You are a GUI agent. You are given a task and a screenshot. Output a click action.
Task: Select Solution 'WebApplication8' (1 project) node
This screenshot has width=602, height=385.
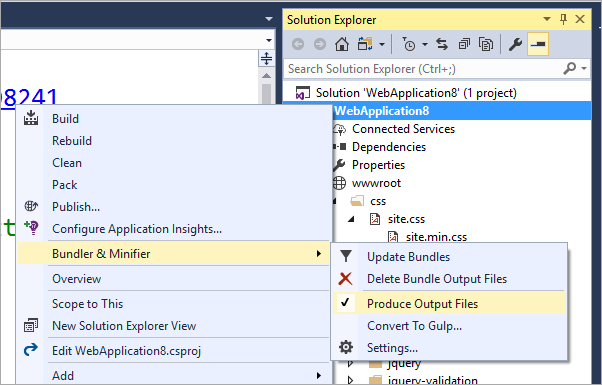click(x=416, y=93)
